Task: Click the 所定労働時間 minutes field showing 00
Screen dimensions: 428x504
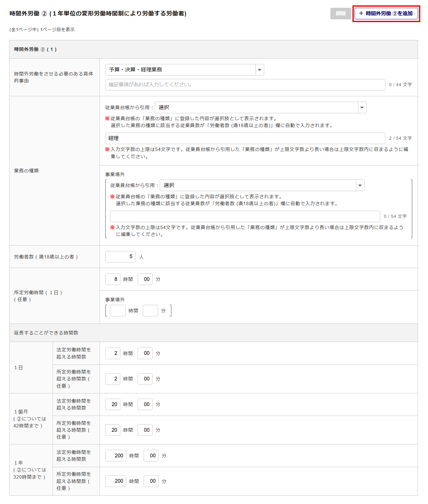Action: click(x=145, y=279)
